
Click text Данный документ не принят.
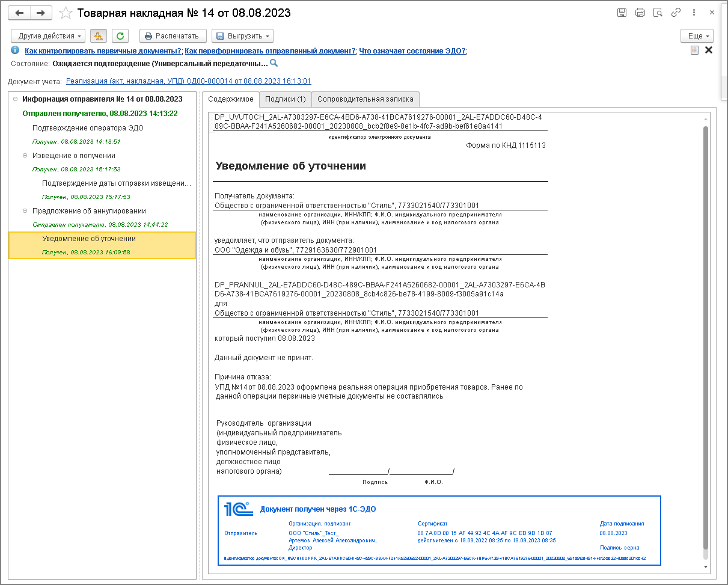click(x=264, y=358)
